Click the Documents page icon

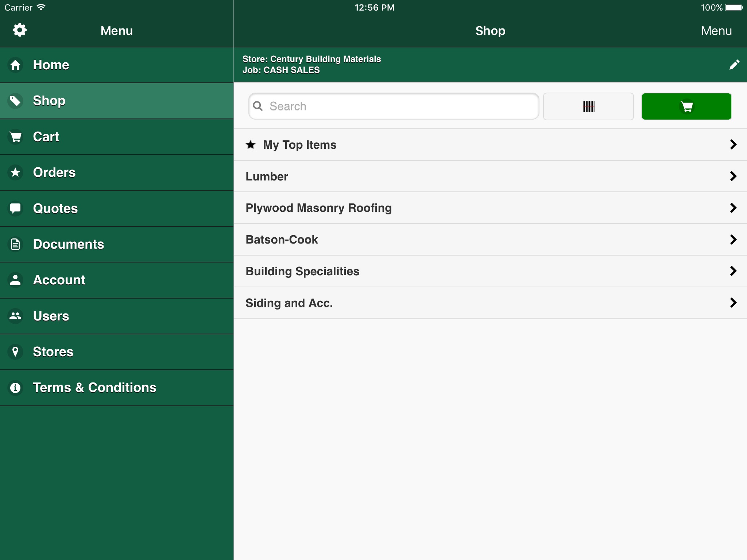pos(15,244)
